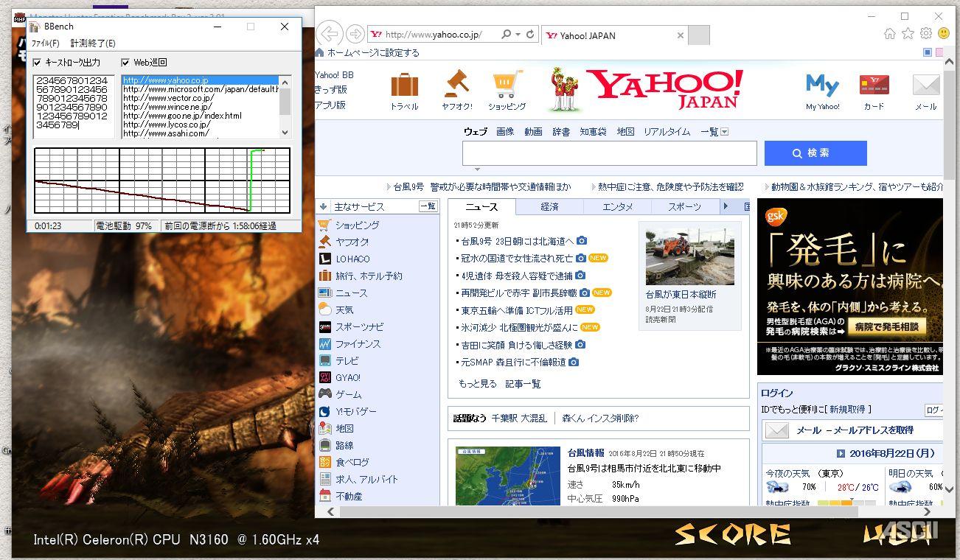
Task: Click the 一覧 button next to 主なサービス
Action: (x=428, y=206)
